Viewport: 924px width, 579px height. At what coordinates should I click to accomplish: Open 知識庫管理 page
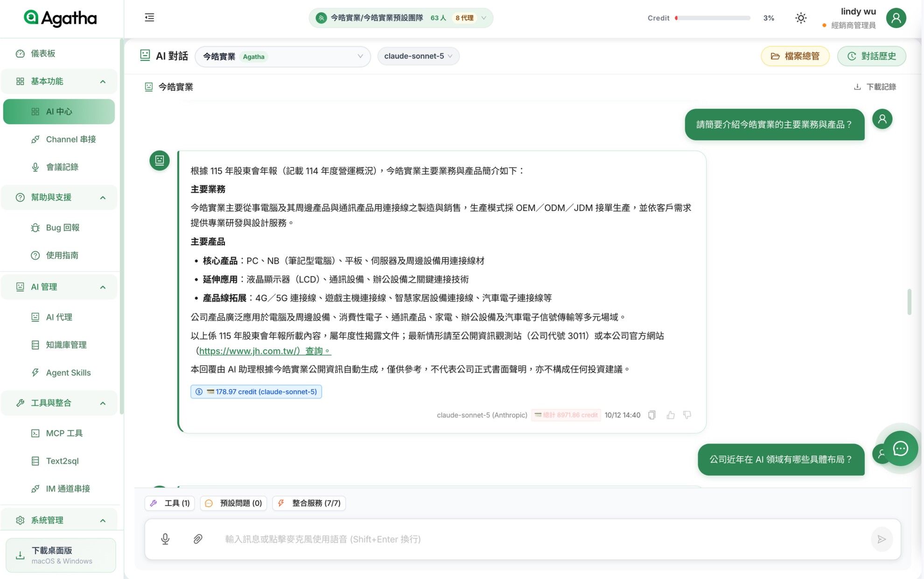point(59,345)
